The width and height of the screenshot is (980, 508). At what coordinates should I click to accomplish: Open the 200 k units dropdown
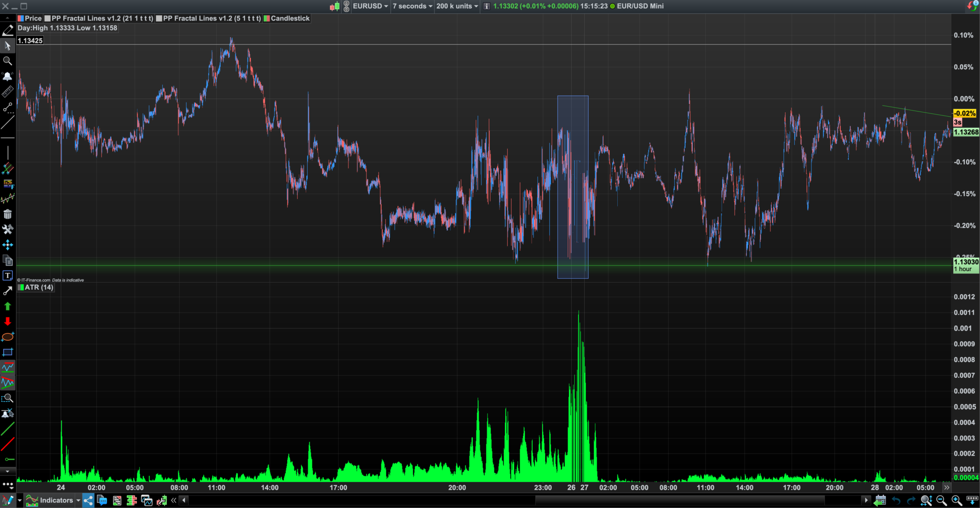coord(457,6)
